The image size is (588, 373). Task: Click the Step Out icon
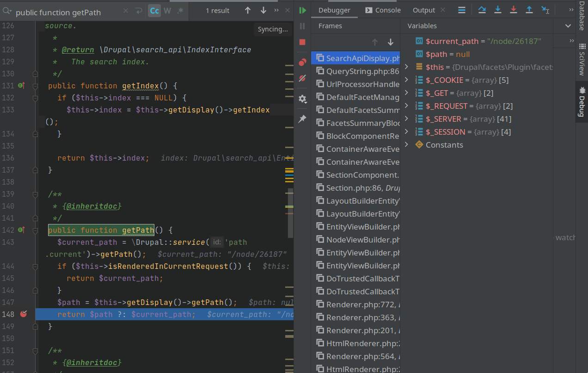pos(529,10)
